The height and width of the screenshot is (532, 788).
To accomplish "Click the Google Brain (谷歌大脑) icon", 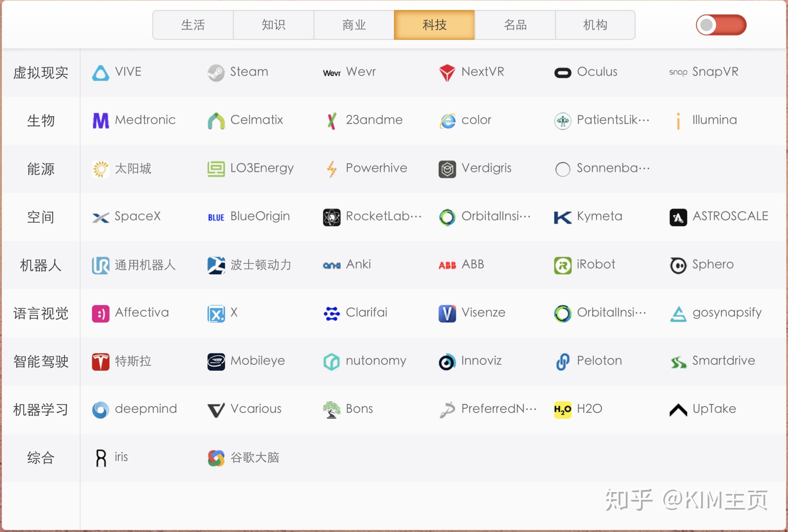I will tap(216, 458).
